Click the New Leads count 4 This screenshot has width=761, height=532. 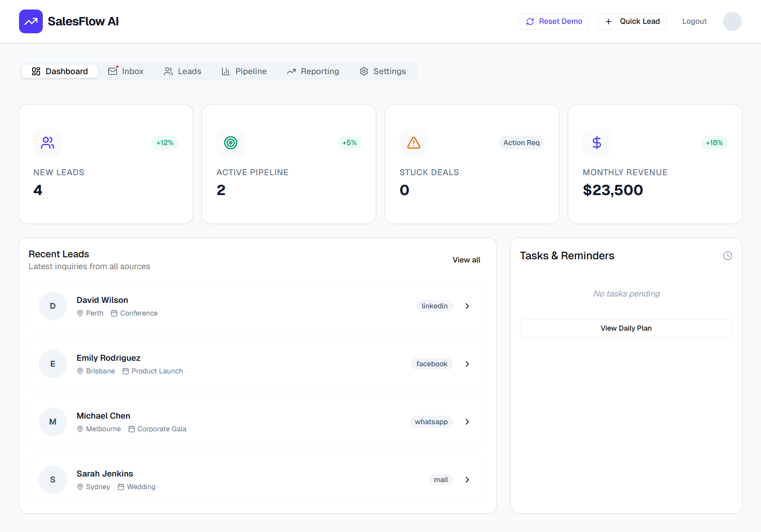click(x=38, y=190)
